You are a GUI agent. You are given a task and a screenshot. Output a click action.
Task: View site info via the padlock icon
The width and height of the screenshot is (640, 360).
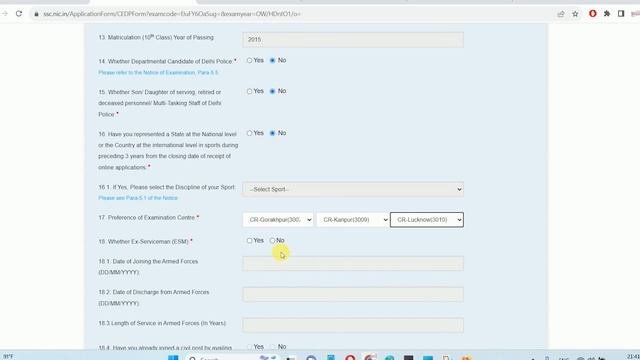36,14
